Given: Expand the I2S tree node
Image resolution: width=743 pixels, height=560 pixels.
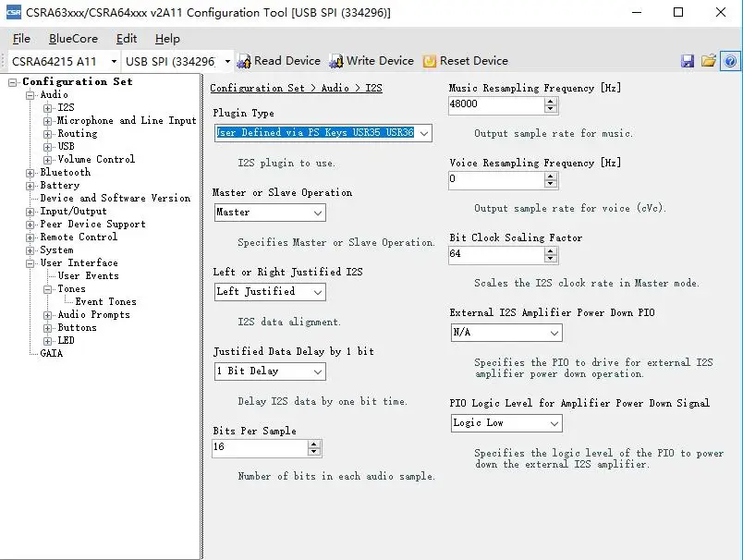Looking at the screenshot, I should tap(47, 108).
